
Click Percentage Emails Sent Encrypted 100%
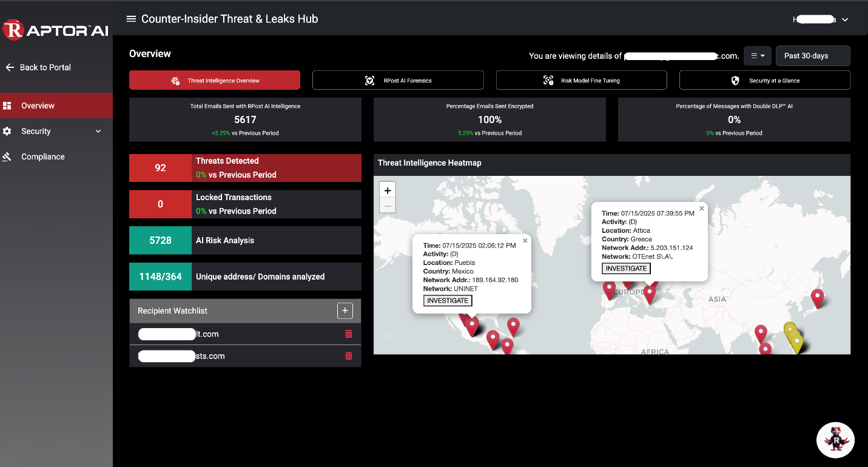tap(490, 119)
